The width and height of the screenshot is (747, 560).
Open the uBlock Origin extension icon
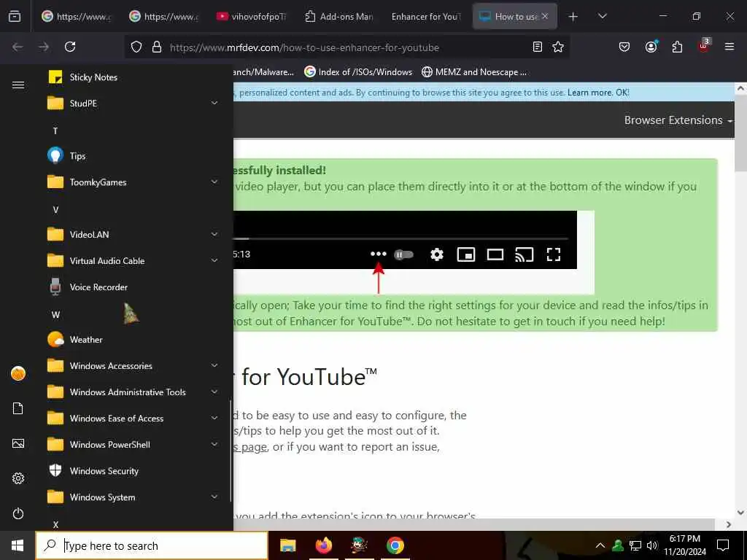tap(704, 46)
